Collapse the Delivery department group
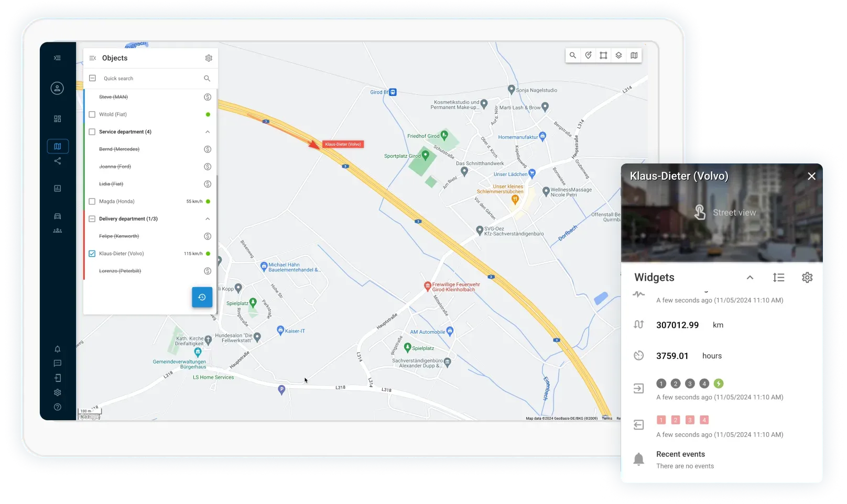847x504 pixels. pos(208,219)
